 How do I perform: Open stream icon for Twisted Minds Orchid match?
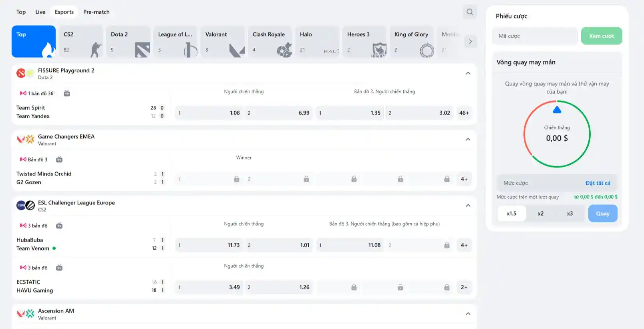59,159
